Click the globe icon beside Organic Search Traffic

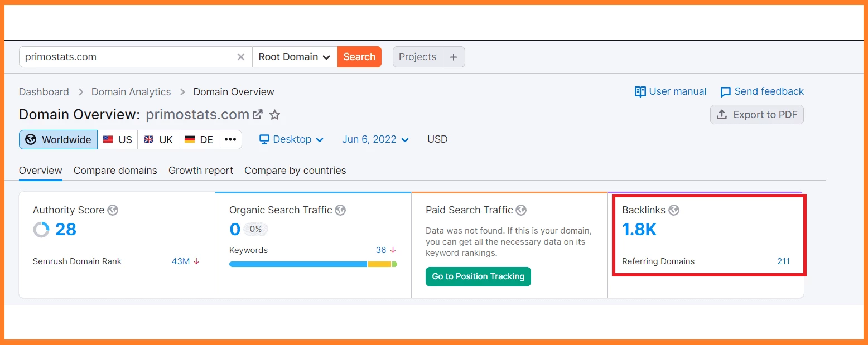(x=340, y=210)
